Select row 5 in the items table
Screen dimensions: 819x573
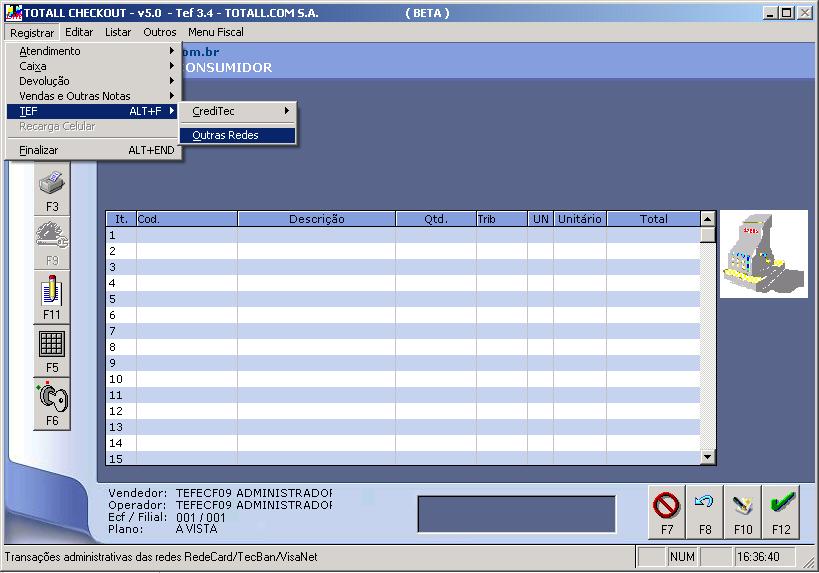pyautogui.click(x=403, y=299)
